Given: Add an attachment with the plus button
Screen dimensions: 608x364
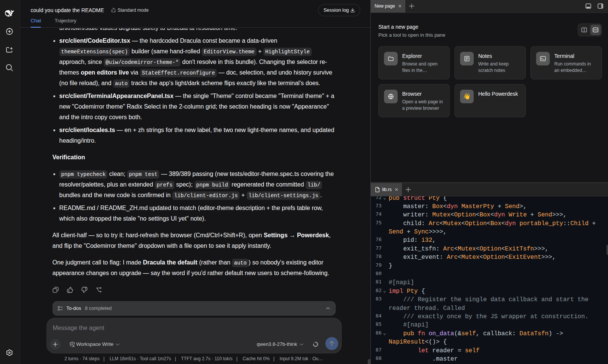Looking at the screenshot, I should (x=55, y=344).
